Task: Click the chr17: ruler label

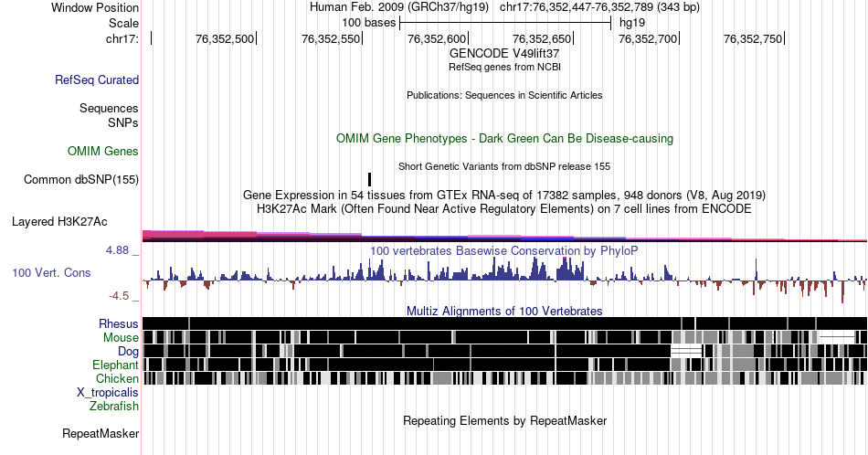Action: pos(122,38)
